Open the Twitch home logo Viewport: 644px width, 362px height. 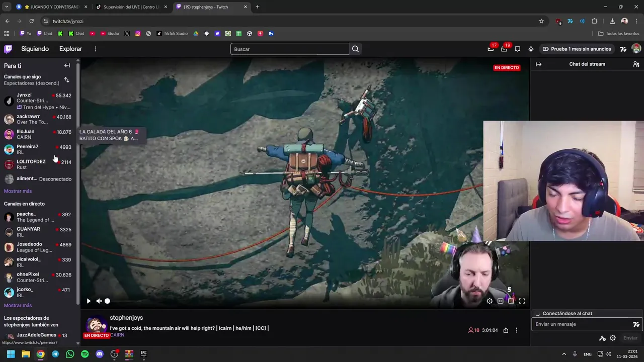click(x=8, y=49)
